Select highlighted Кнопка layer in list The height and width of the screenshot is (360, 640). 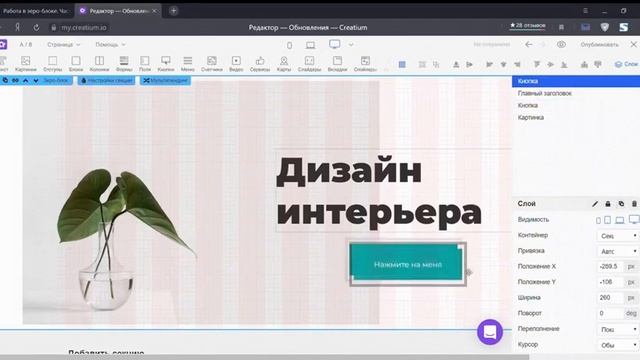point(576,81)
